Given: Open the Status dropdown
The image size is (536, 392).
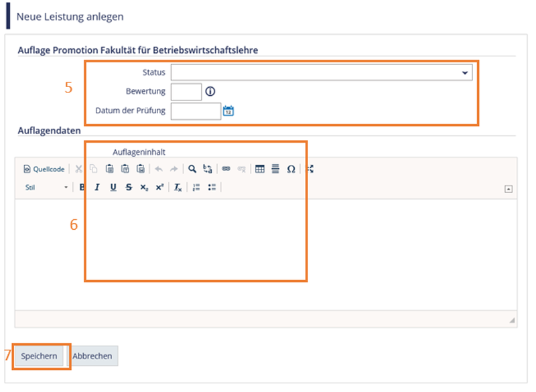Looking at the screenshot, I should 322,72.
